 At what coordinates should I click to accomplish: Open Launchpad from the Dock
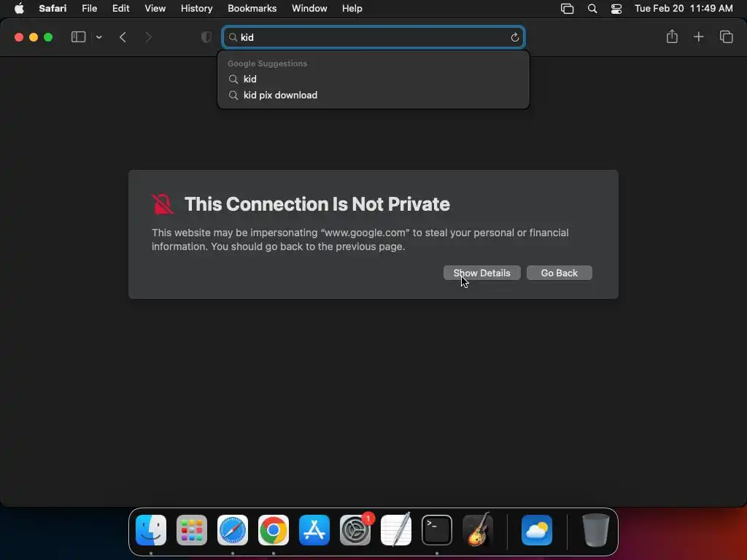coord(192,530)
